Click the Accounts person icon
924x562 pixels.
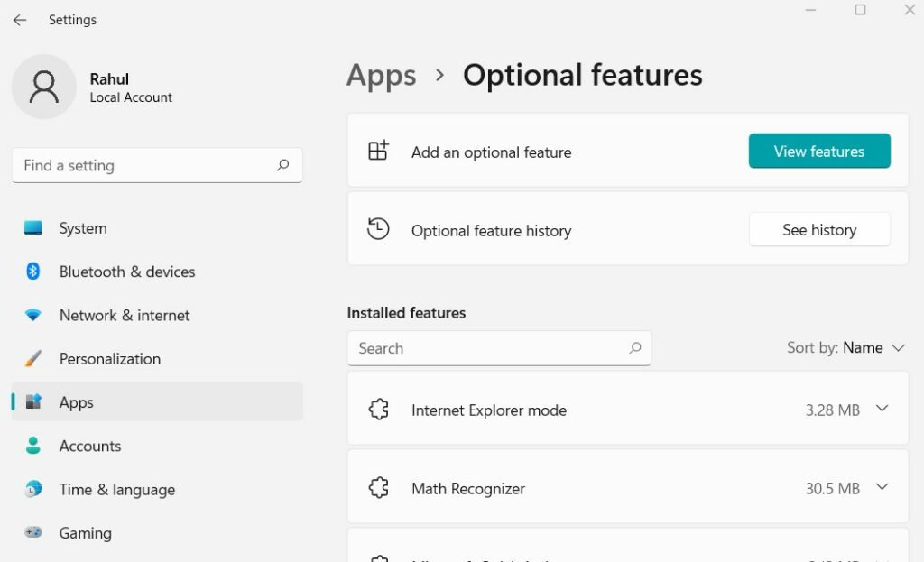[33, 446]
